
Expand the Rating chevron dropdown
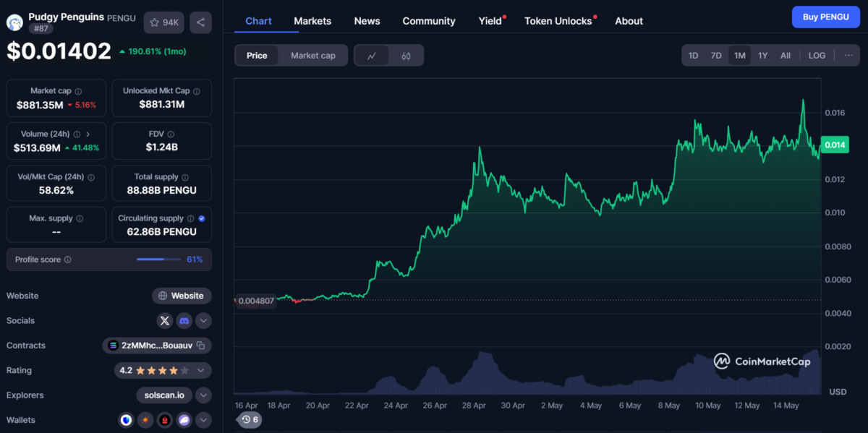pyautogui.click(x=200, y=370)
